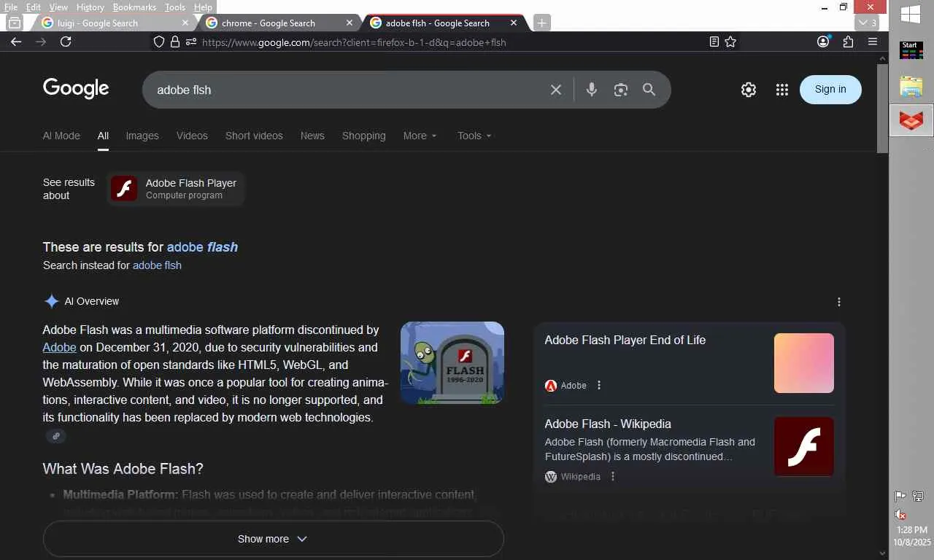Screen dimensions: 934x560
Task: Open Firefox account menu
Action: pos(824,42)
